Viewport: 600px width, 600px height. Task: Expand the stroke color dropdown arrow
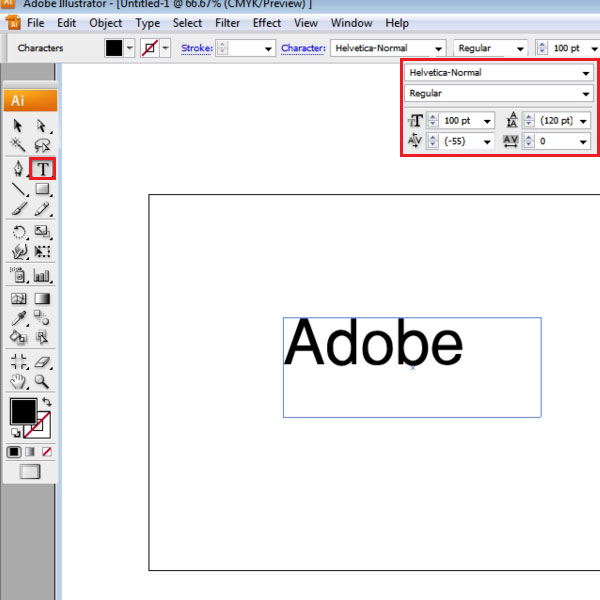tap(165, 48)
